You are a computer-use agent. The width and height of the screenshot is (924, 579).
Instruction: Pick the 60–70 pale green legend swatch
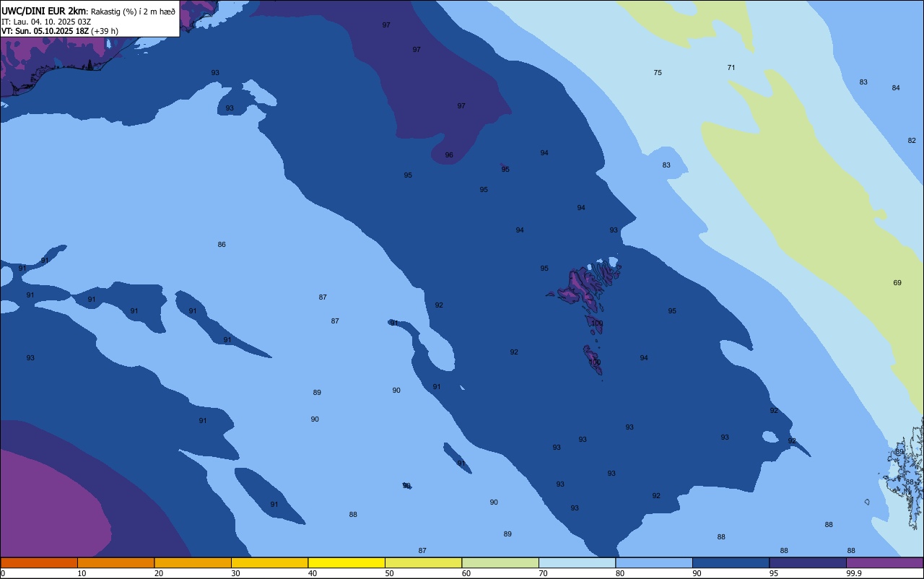point(500,562)
